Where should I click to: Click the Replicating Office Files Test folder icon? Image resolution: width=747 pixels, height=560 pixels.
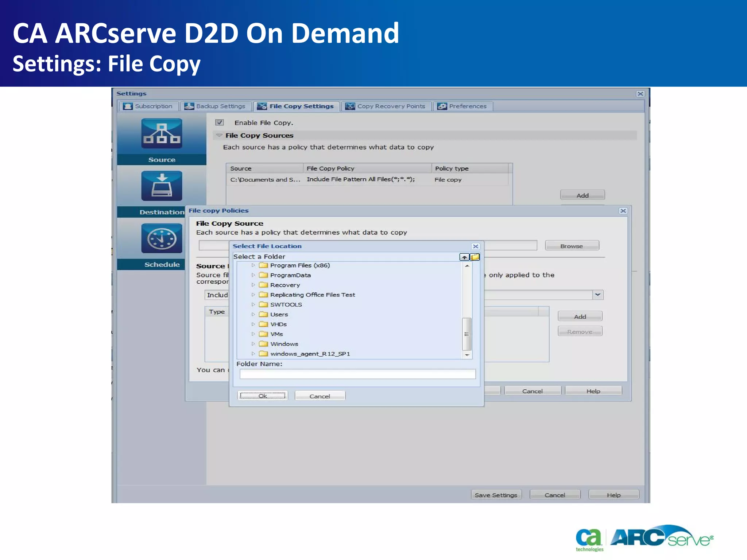[x=263, y=295]
